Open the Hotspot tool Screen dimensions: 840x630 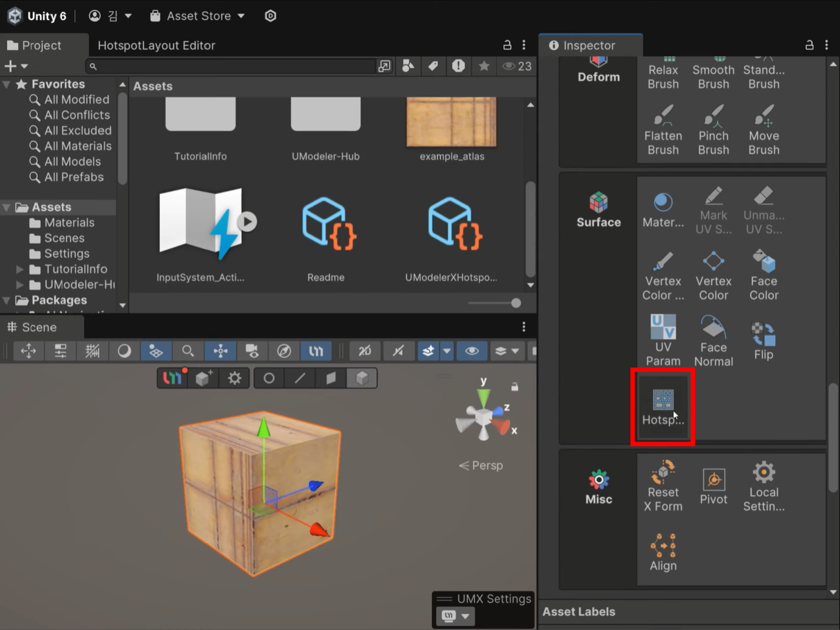click(x=663, y=407)
